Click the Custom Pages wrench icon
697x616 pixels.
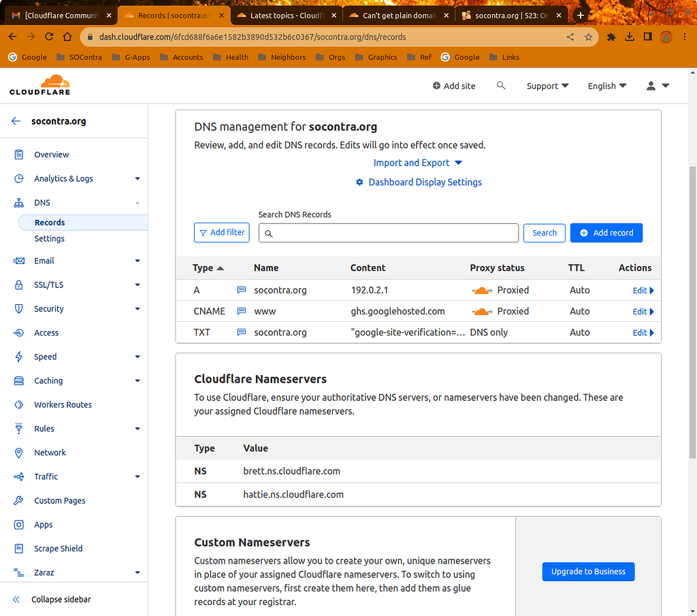[x=18, y=501]
